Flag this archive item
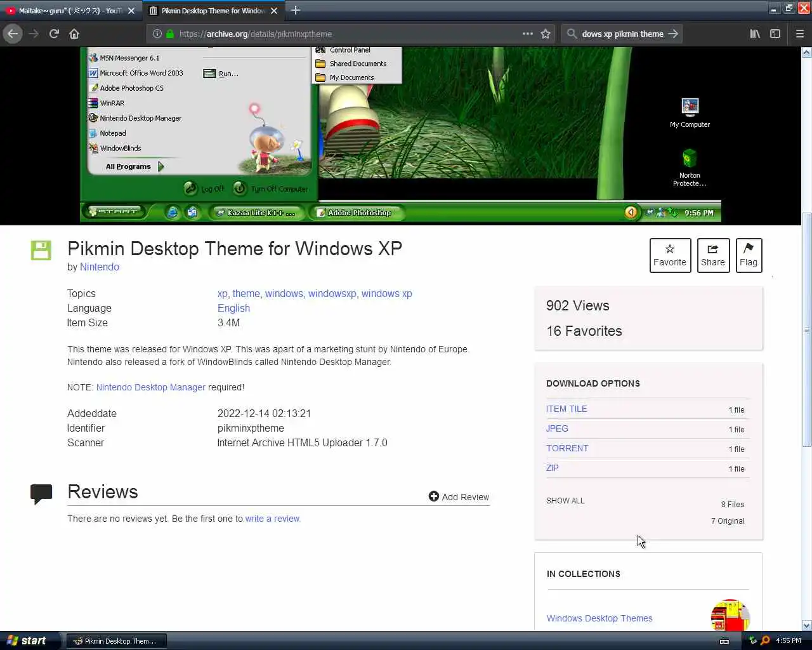 coord(749,255)
